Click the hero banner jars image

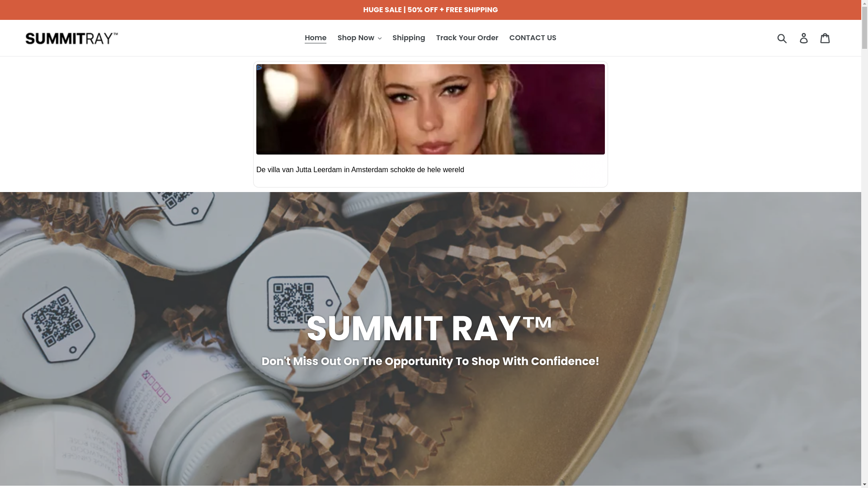pos(430,339)
